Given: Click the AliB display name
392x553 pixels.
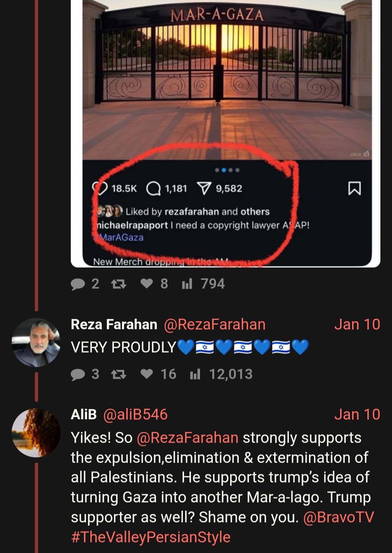Looking at the screenshot, I should 84,415.
